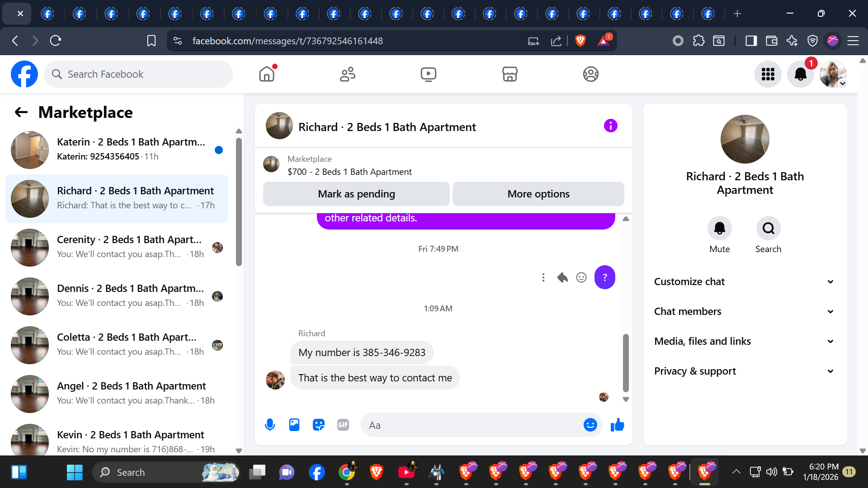
Task: Open conversation information purple icon
Action: 610,126
